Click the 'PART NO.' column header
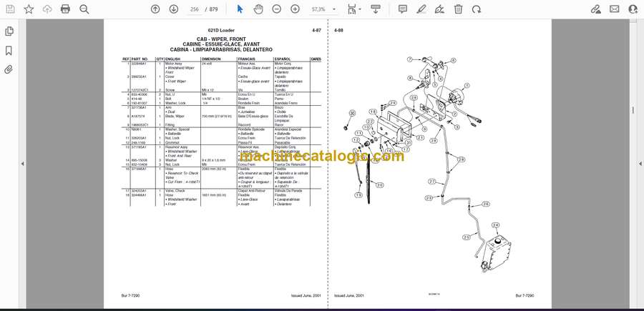The image size is (644, 311). pyautogui.click(x=140, y=59)
